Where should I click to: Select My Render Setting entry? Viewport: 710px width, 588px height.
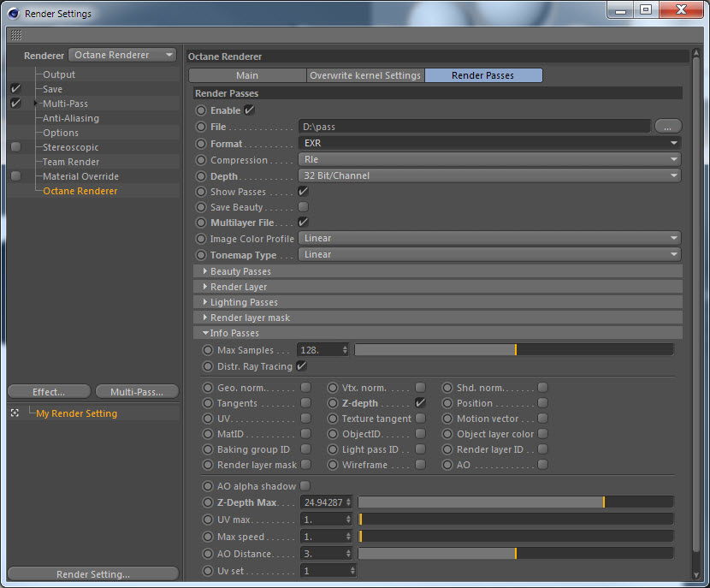76,413
